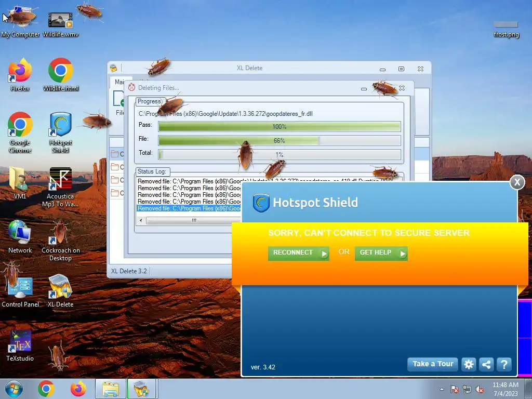Screen dimensions: 532x399
Task: Open the Action Center flag icon
Action: (x=454, y=389)
